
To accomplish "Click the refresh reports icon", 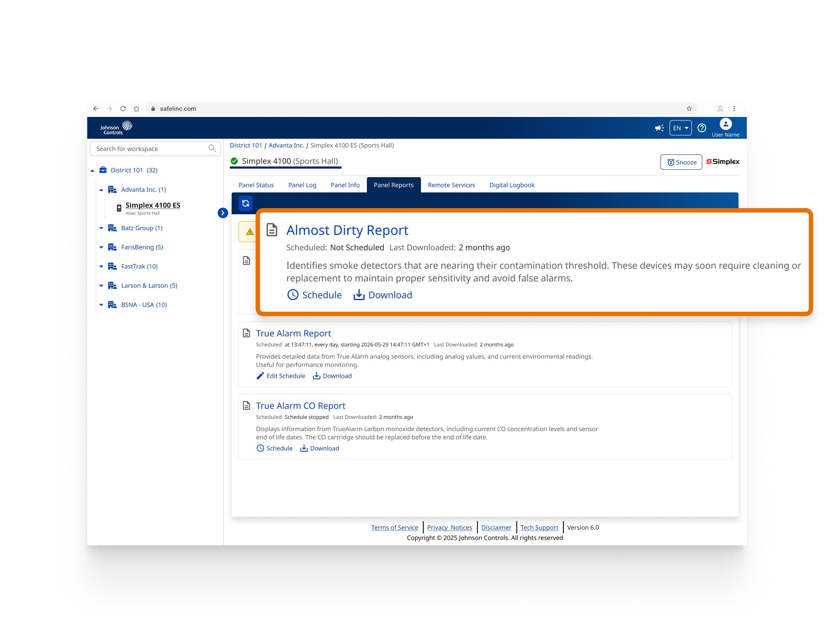I will 246,203.
